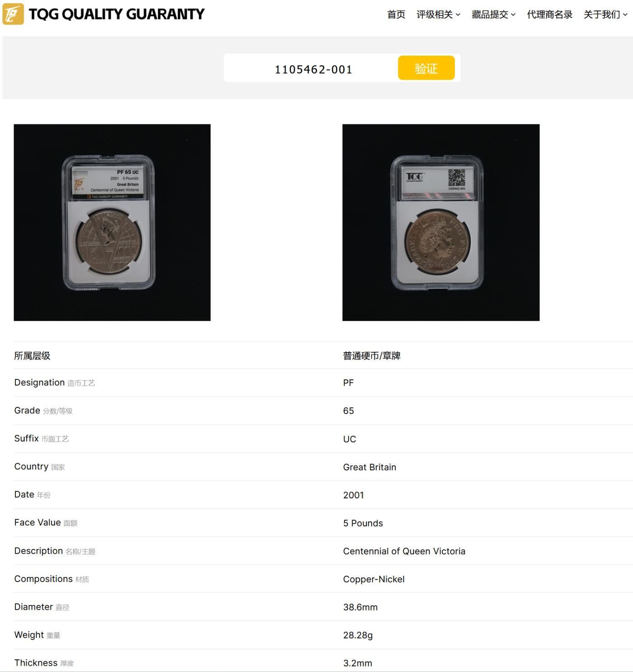Open the 首页 home menu item

[x=396, y=14]
